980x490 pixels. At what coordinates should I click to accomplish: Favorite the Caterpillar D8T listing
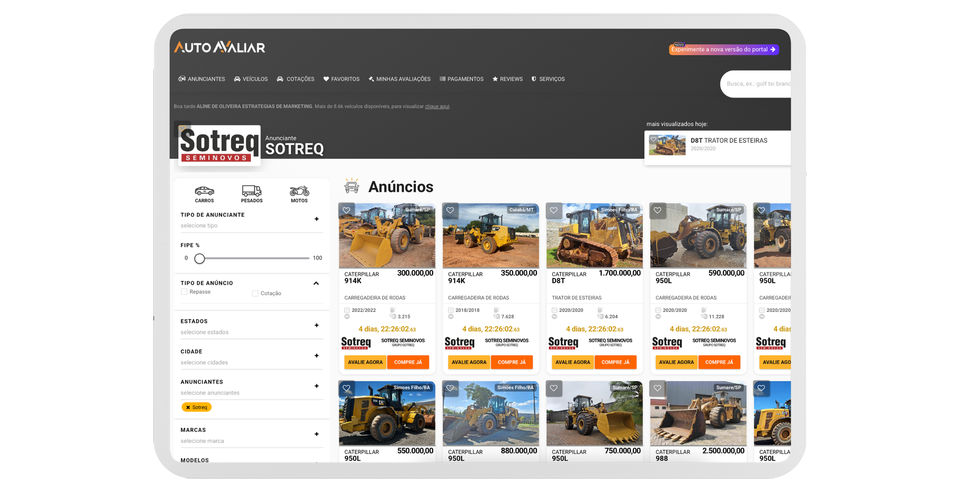[554, 210]
